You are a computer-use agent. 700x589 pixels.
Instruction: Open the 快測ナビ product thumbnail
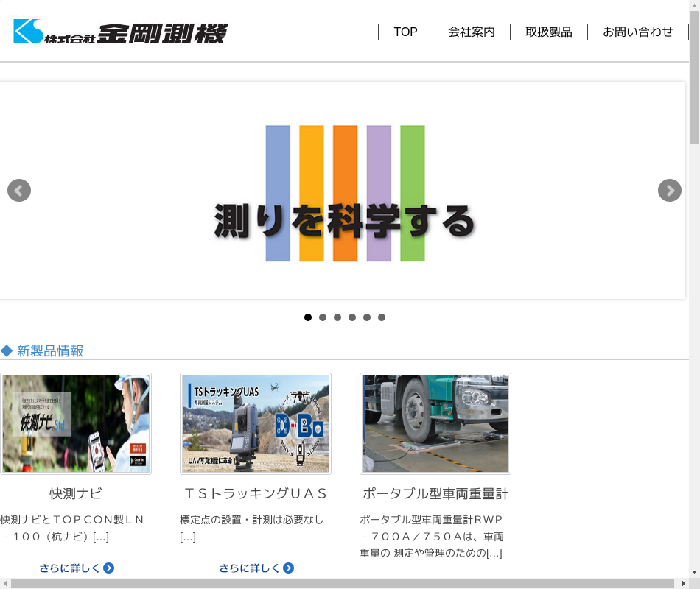click(76, 423)
